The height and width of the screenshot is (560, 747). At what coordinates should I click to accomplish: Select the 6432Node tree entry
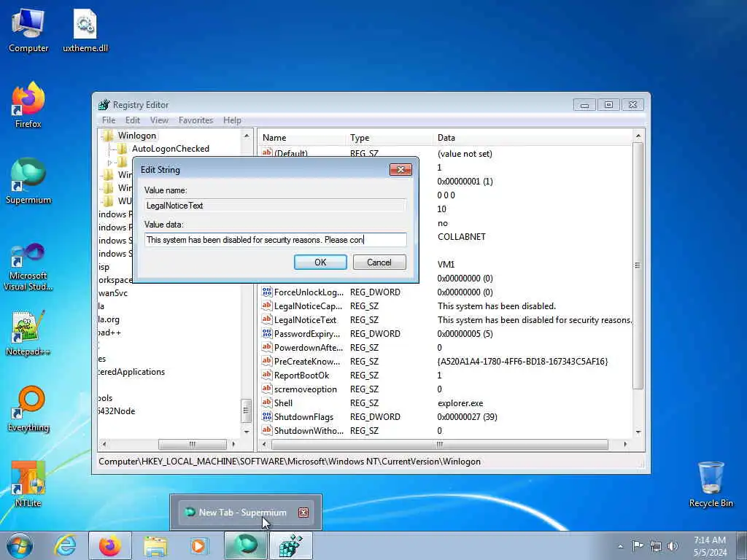(x=116, y=411)
